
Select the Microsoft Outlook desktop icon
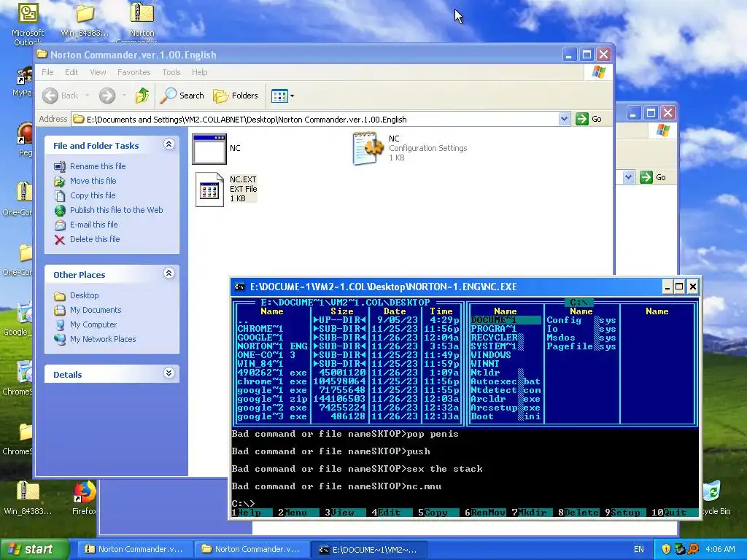[x=28, y=25]
